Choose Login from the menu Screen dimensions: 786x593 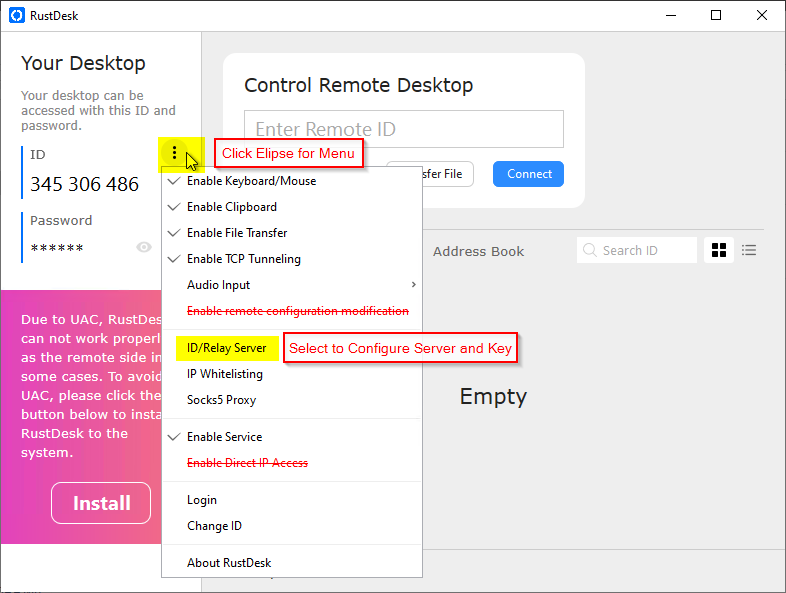[x=292, y=500]
